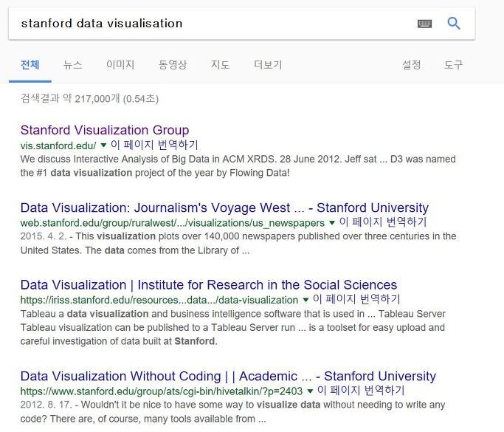Open the 도구 search tools

click(x=453, y=65)
